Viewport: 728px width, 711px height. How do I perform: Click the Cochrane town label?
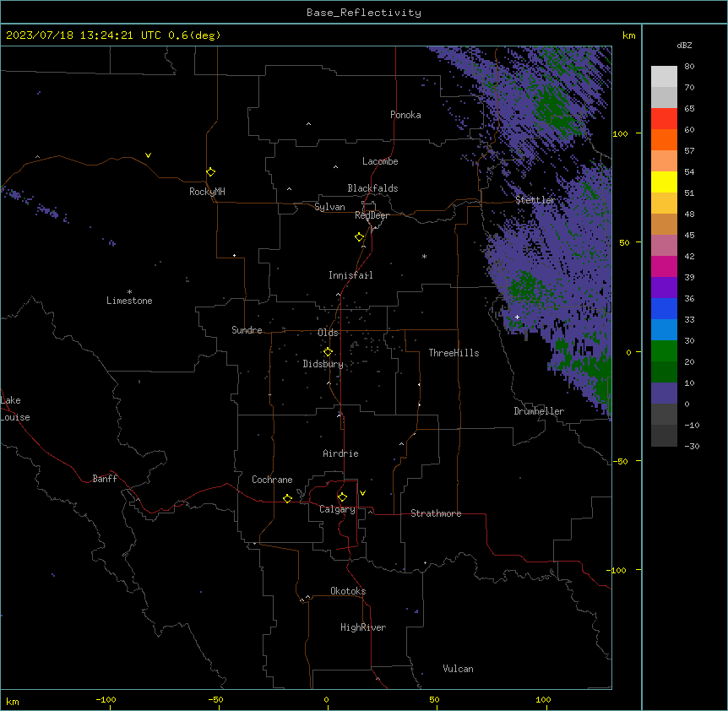[272, 480]
